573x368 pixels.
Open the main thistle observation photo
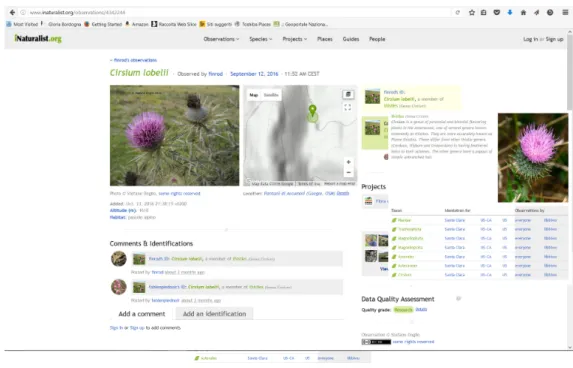click(x=174, y=136)
